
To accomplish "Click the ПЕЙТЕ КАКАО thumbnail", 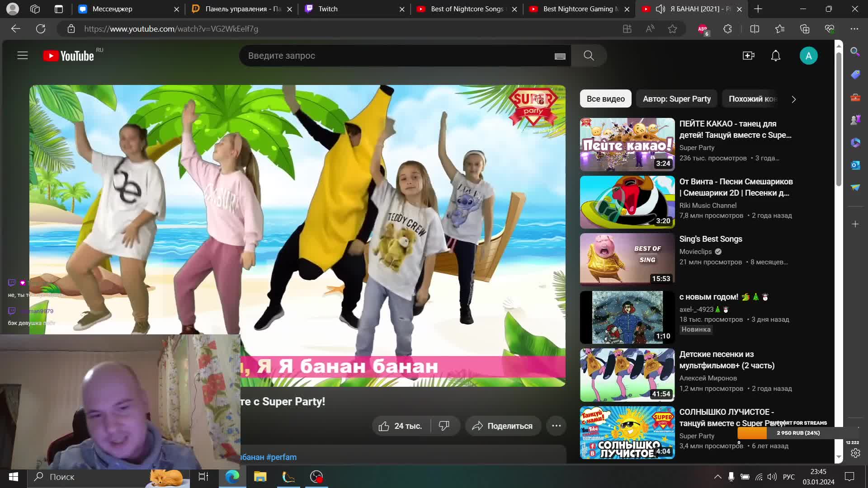I will coord(627,144).
